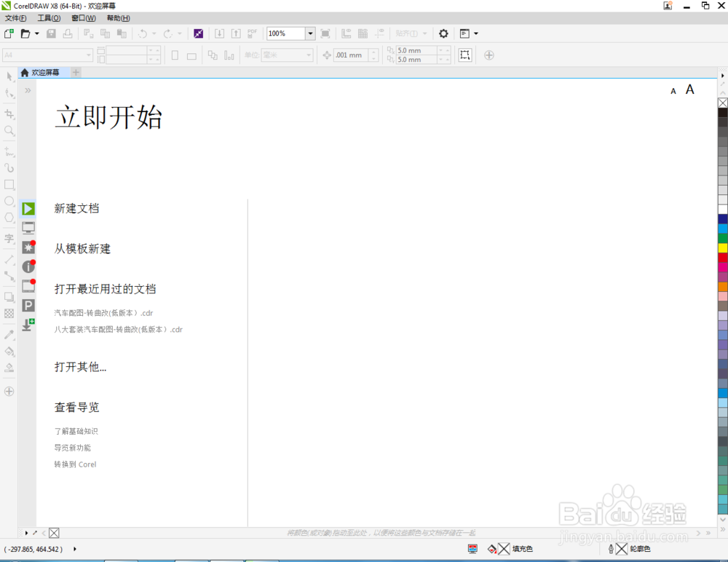The width and height of the screenshot is (728, 562).
Task: Click 转换到 Corel link
Action: [x=75, y=464]
